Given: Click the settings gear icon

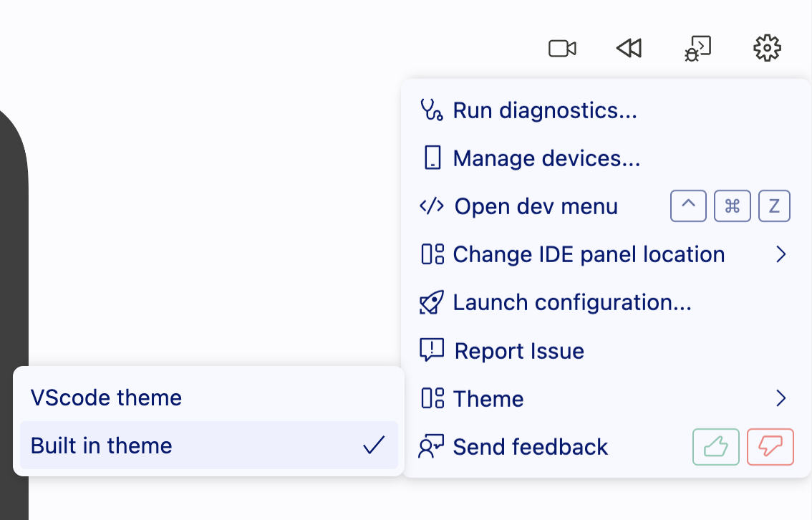Looking at the screenshot, I should click(x=767, y=48).
